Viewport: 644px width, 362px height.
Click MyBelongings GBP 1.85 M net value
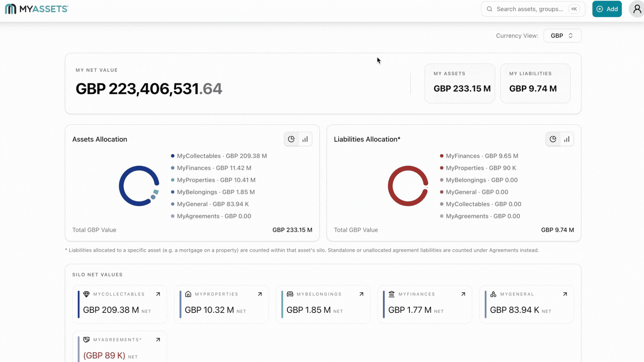(x=309, y=310)
